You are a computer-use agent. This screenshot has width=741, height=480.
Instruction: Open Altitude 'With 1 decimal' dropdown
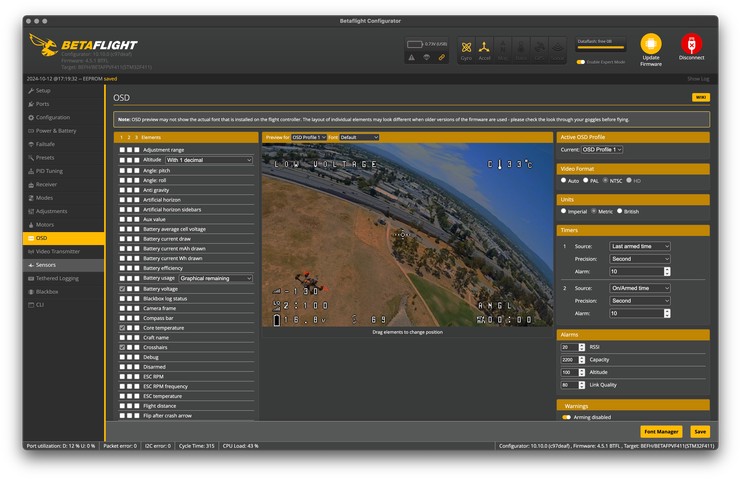point(209,160)
